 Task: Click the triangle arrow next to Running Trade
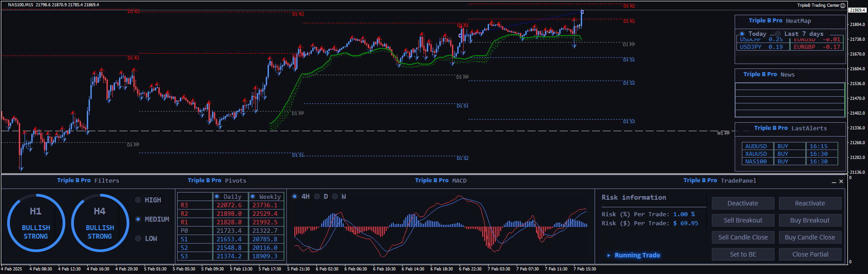pyautogui.click(x=608, y=255)
